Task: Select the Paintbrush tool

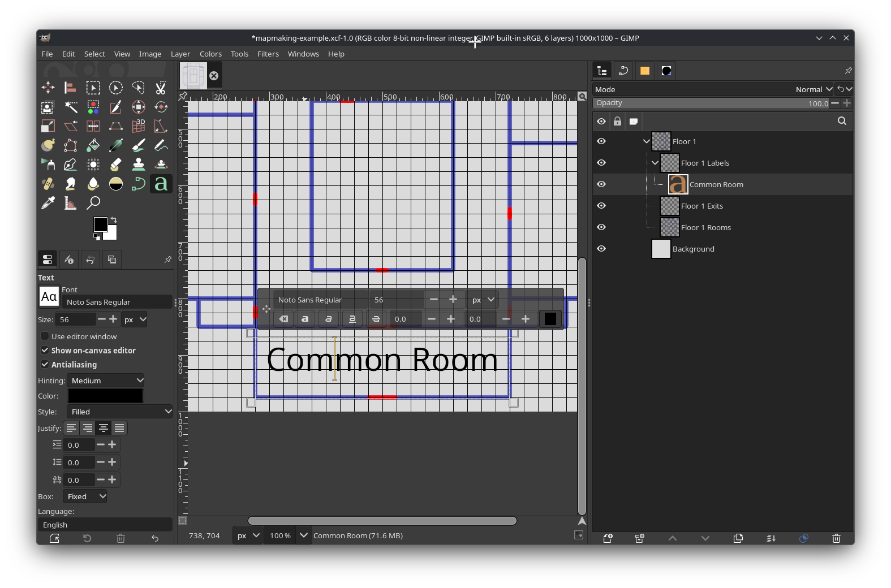Action: [139, 145]
